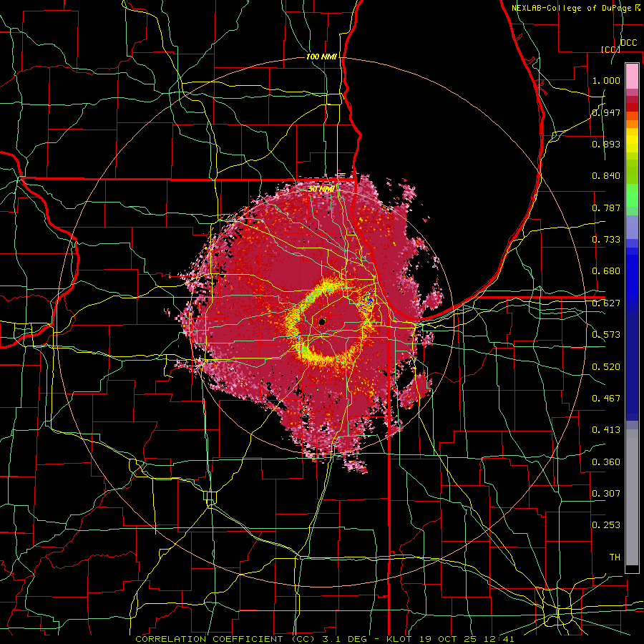The height and width of the screenshot is (644, 644).
Task: Click the 0.893 color scale value
Action: [606, 144]
